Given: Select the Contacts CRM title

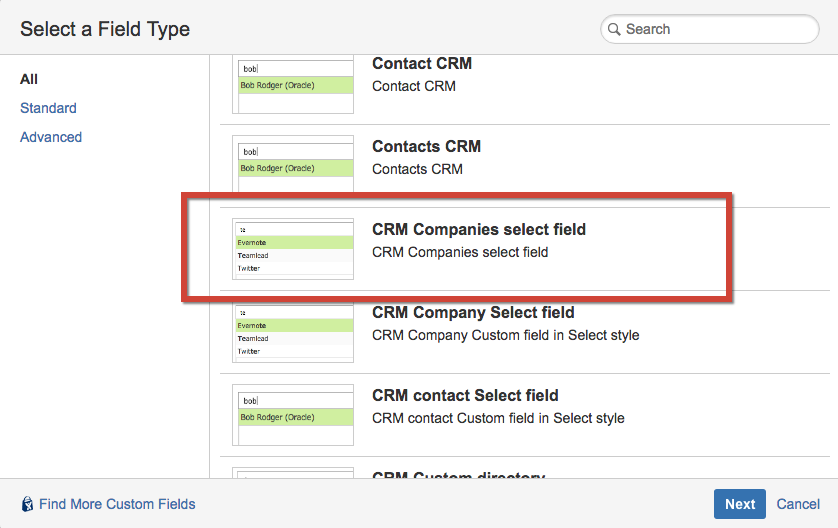Looking at the screenshot, I should (426, 146).
